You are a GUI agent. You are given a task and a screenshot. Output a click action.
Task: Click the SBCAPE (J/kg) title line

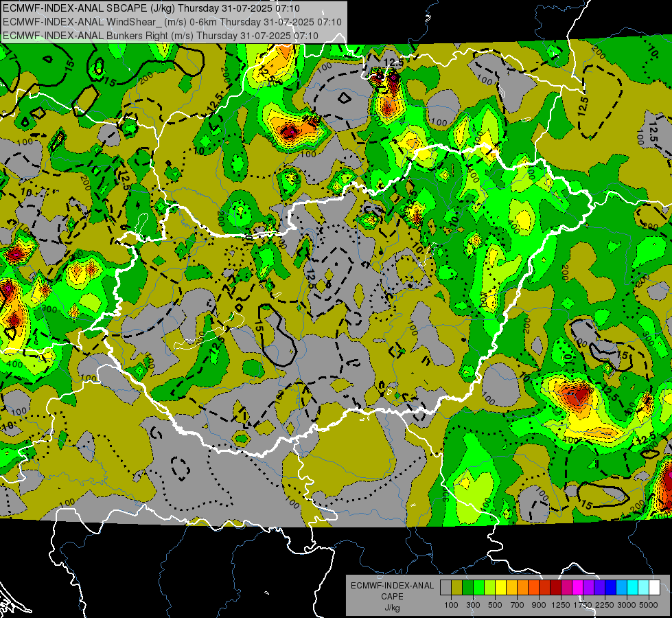(x=151, y=8)
